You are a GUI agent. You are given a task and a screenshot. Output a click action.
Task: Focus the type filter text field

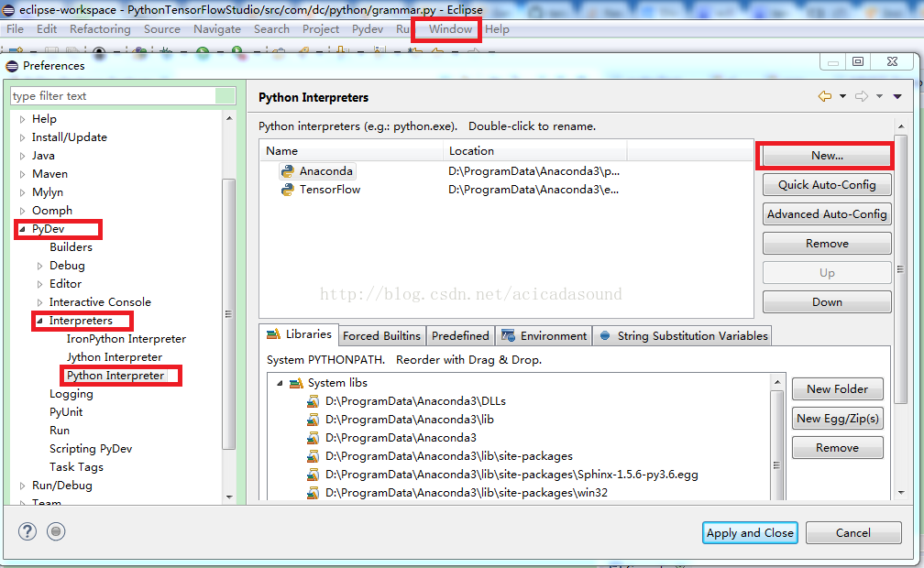[x=114, y=96]
